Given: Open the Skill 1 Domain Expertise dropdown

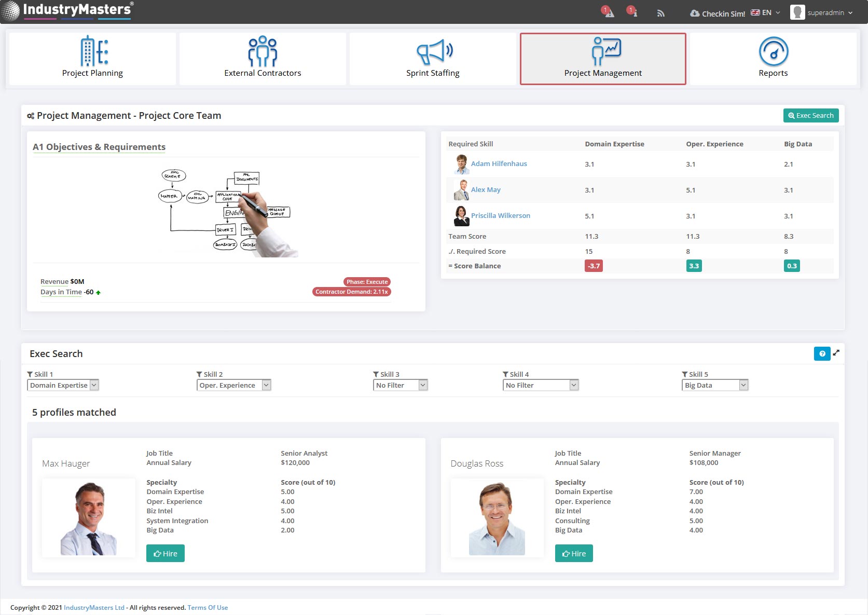Looking at the screenshot, I should (63, 385).
